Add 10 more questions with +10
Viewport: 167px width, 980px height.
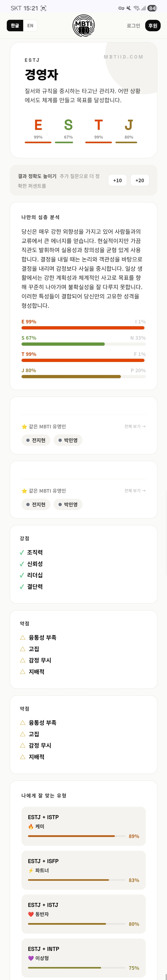click(117, 180)
